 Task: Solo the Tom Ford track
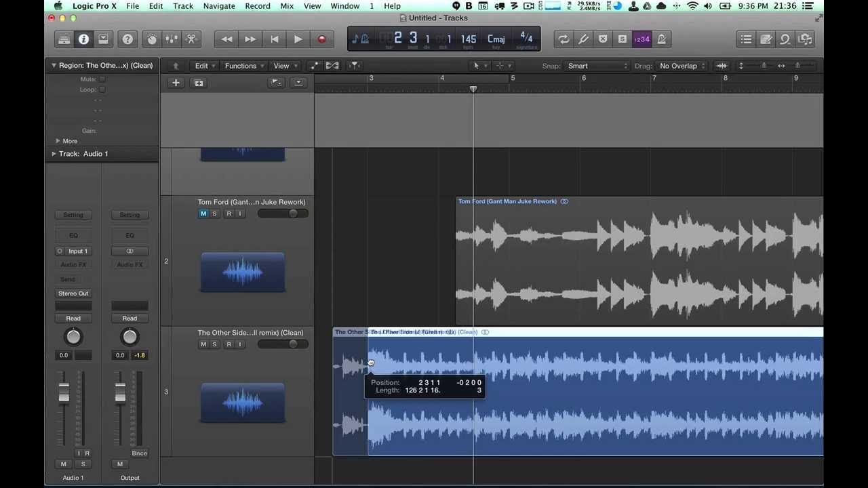point(214,213)
